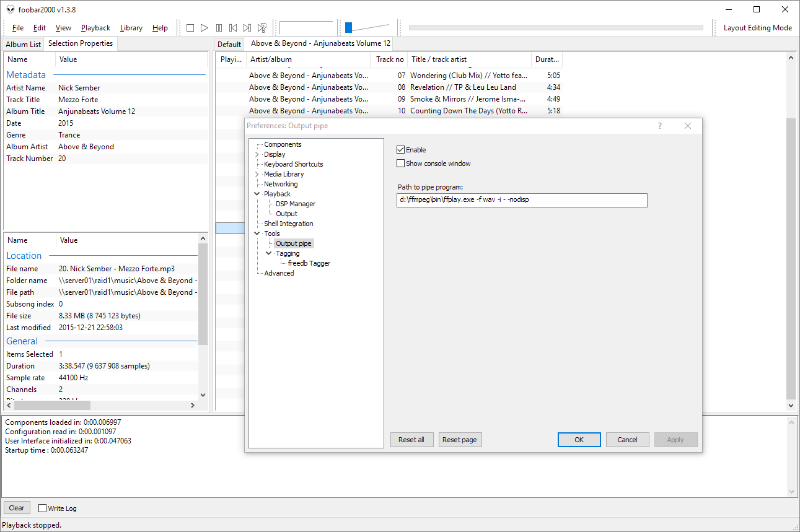Expand the Media Library tree node
800x532 pixels.
click(257, 174)
